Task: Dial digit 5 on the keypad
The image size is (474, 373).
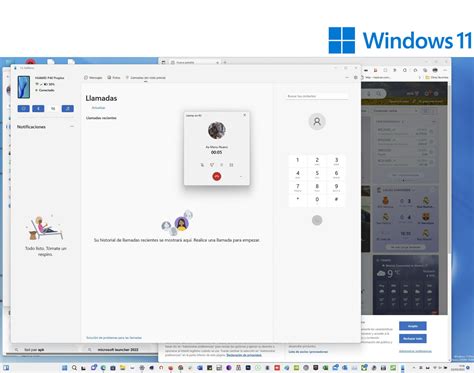Action: click(x=317, y=174)
